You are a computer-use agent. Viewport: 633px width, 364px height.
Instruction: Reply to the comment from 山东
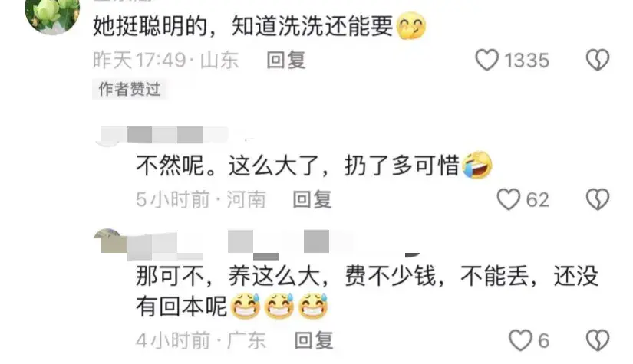click(x=286, y=61)
